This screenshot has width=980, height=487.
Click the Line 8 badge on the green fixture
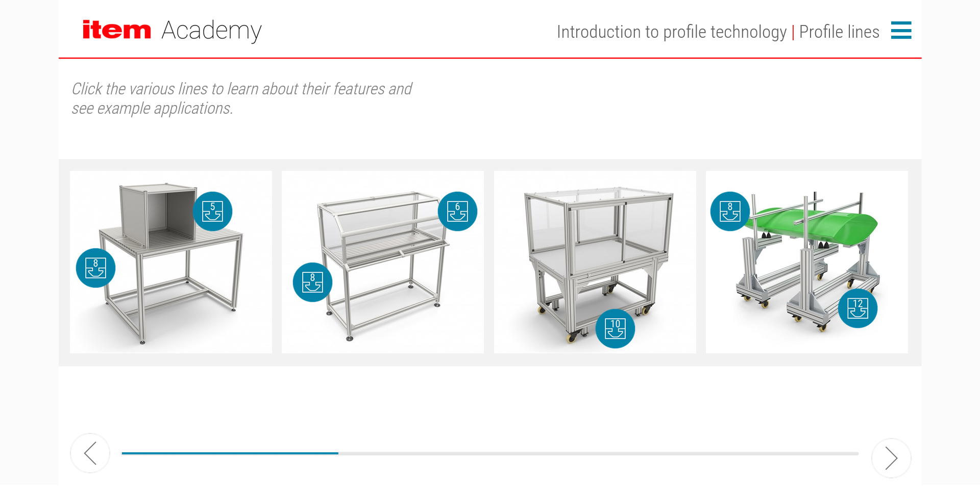(729, 211)
